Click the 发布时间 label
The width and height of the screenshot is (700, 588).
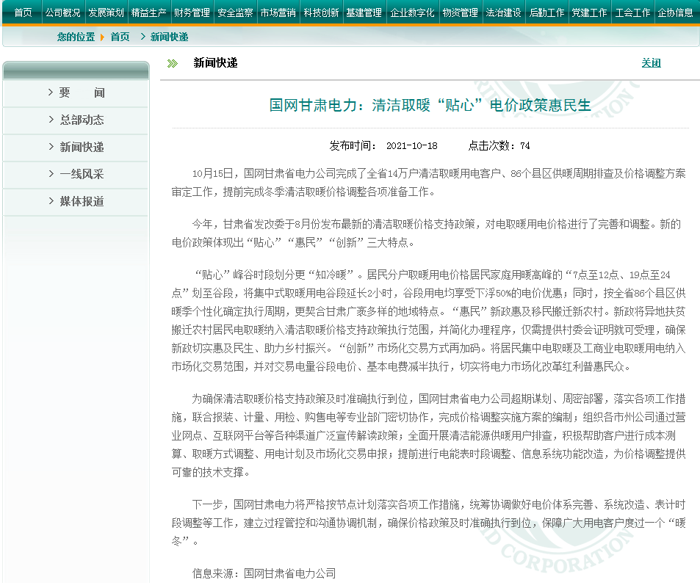click(x=353, y=146)
